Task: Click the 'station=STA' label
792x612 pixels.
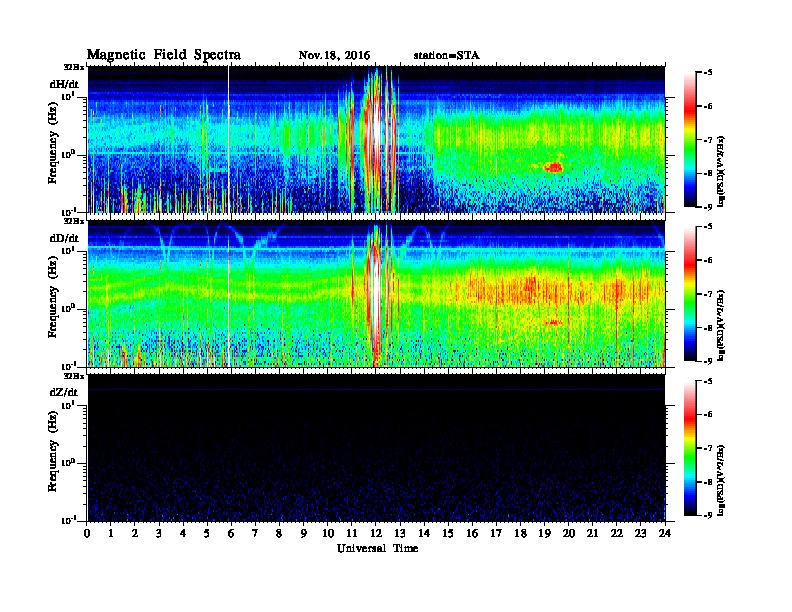Action: point(446,56)
